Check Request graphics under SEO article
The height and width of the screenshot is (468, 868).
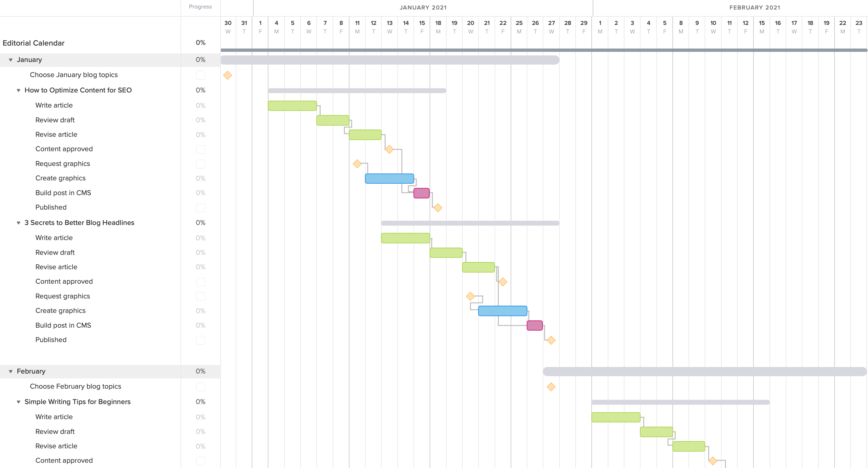pos(201,164)
